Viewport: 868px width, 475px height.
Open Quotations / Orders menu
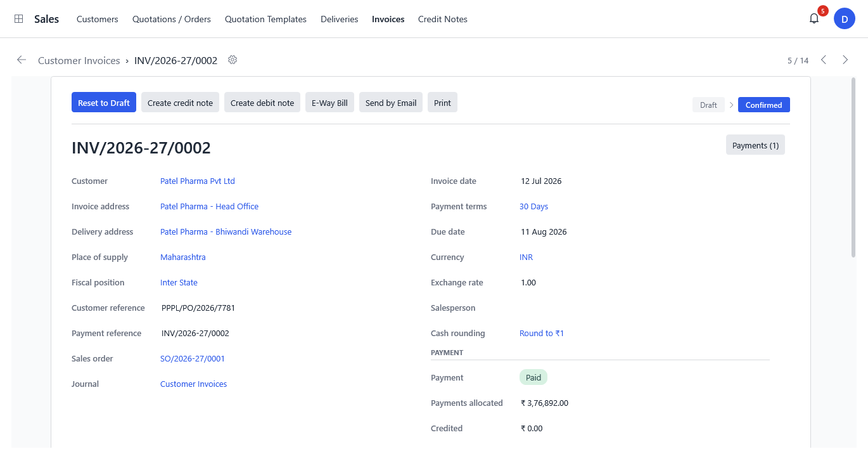pos(172,19)
